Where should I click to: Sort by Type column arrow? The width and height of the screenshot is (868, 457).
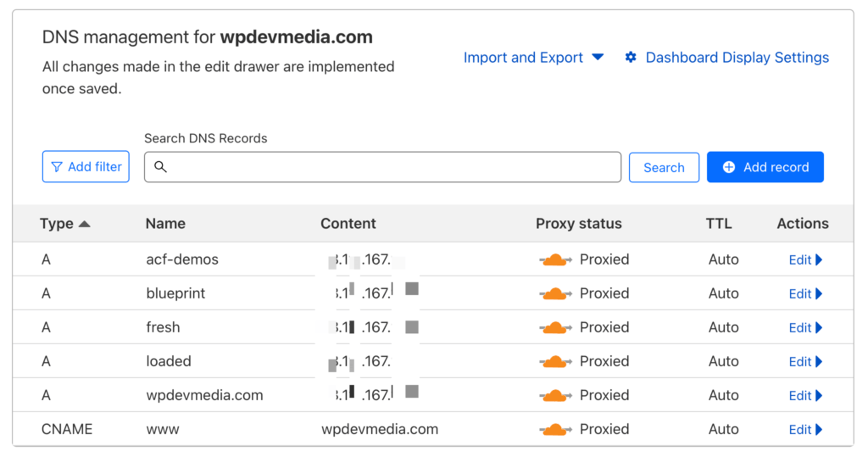pos(84,224)
